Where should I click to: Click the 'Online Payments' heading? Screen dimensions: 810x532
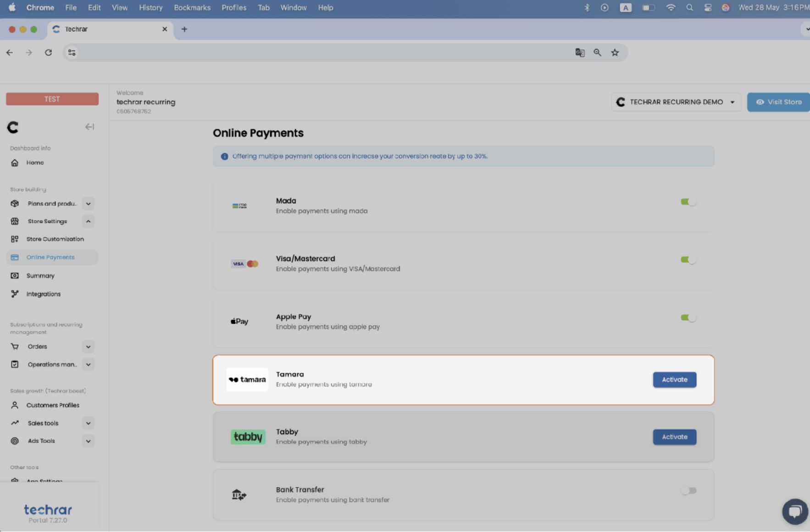(258, 133)
